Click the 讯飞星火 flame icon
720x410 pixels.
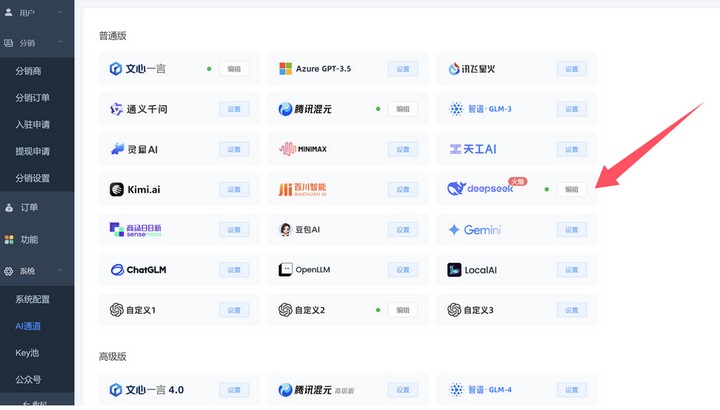point(454,69)
